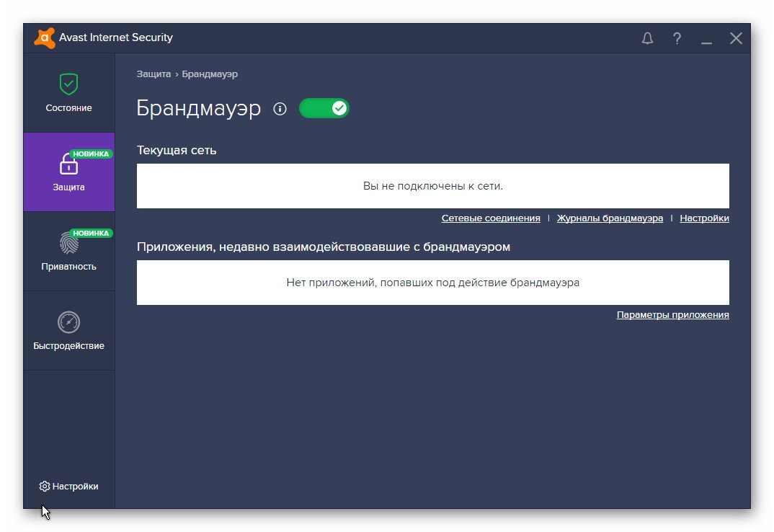Click the Защита breadcrumb link
Image resolution: width=774 pixels, height=532 pixels.
154,74
